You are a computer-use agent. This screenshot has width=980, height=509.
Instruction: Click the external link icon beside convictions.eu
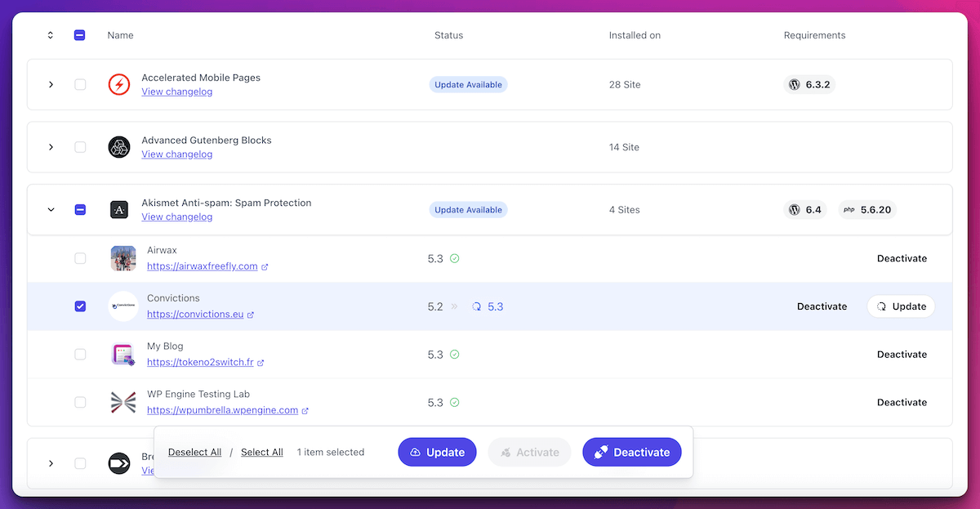coord(251,315)
